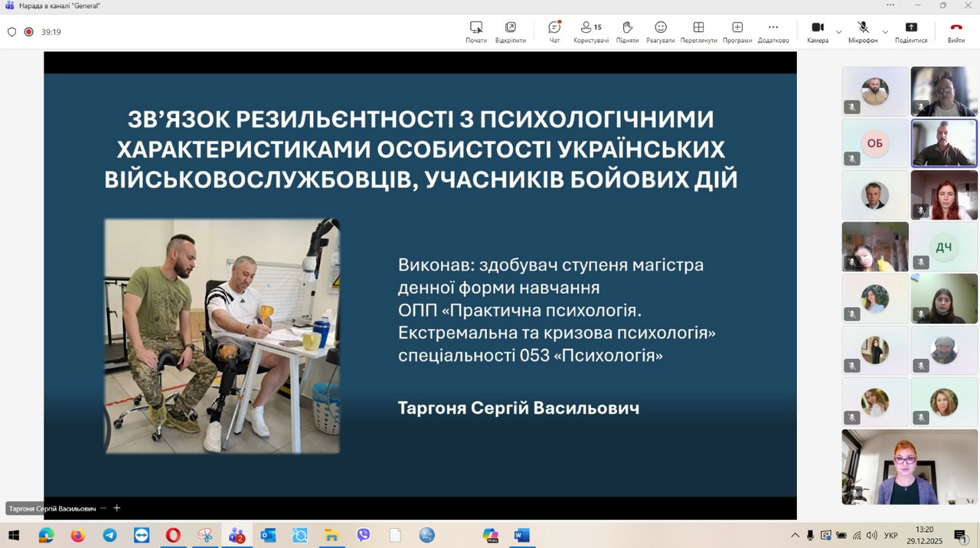Switch input language via УКР indicator
The width and height of the screenshot is (980, 548).
[x=890, y=535]
